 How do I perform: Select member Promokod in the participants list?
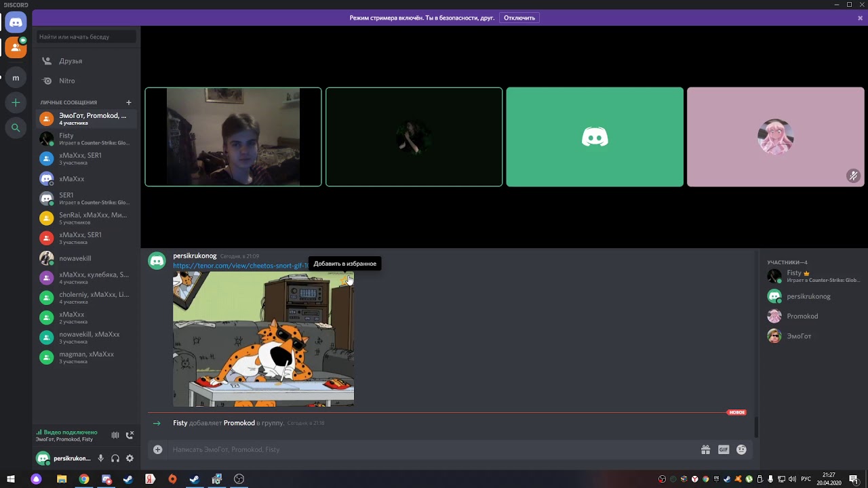[814, 316]
